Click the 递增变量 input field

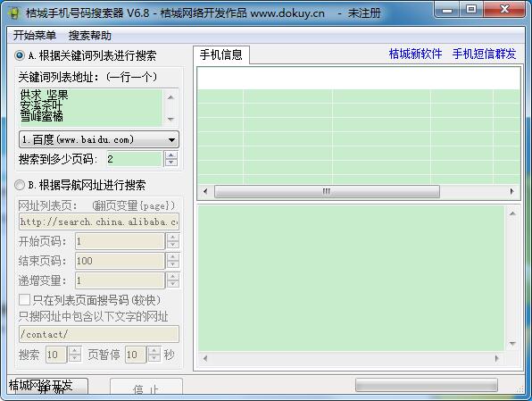tap(120, 280)
